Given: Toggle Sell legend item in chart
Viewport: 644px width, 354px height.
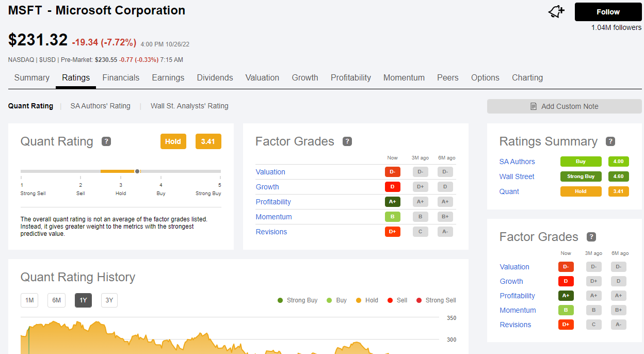Looking at the screenshot, I should [397, 300].
